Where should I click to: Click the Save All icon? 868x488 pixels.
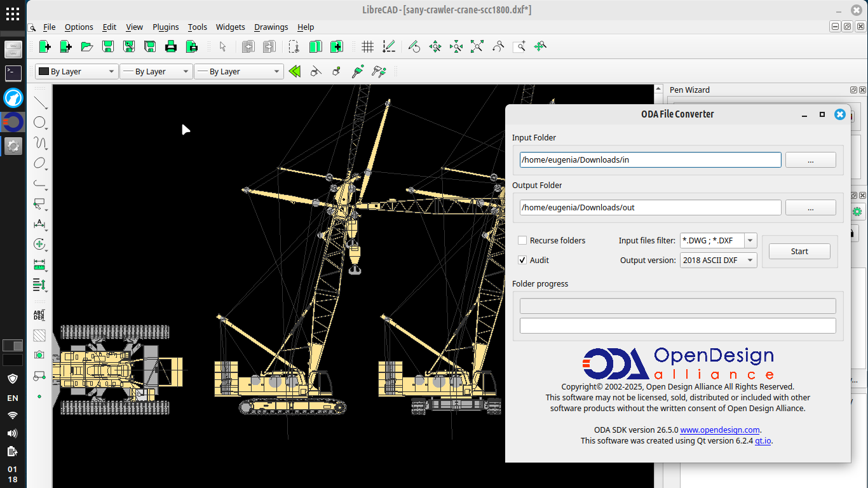point(150,46)
